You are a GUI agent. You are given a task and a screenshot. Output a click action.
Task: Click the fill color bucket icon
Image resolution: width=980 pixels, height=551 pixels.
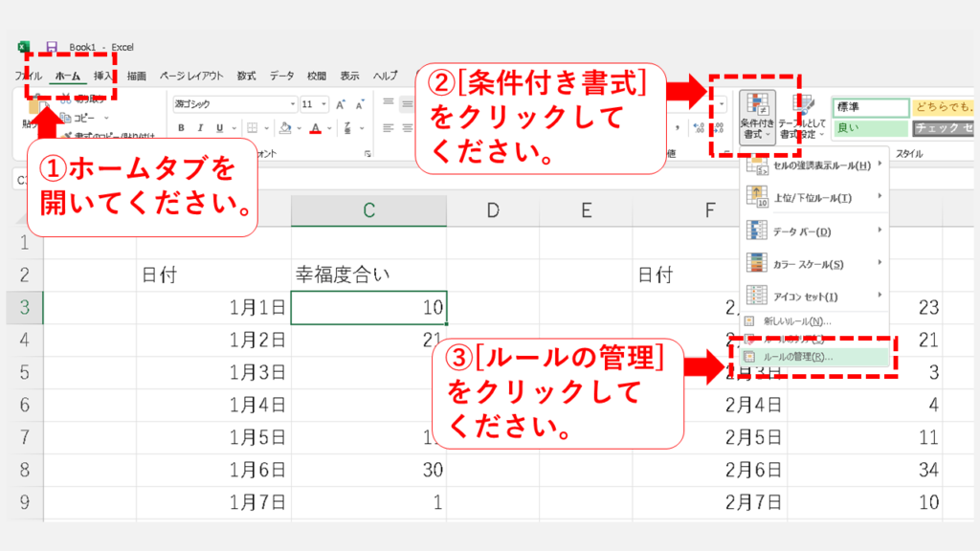(x=284, y=128)
